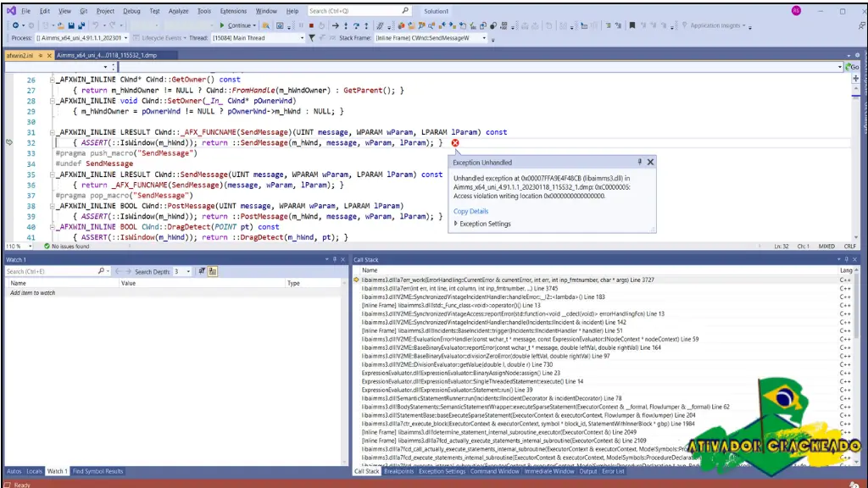Collapse code region at line 28
This screenshot has height=488, width=868.
pos(52,101)
